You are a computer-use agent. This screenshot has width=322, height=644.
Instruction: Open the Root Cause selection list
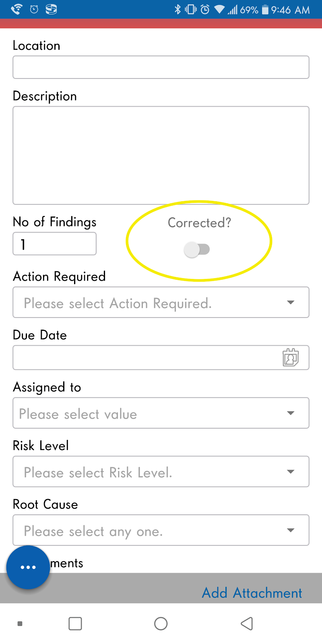161,530
